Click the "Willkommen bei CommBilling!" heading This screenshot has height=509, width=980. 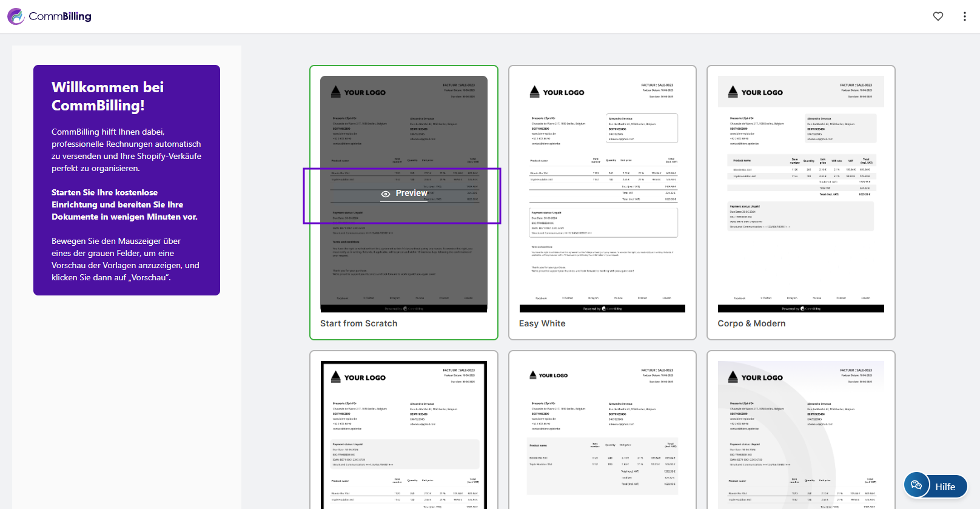click(108, 96)
